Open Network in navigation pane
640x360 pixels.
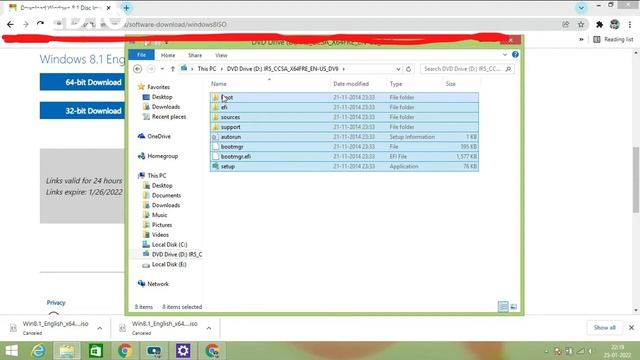pos(153,284)
